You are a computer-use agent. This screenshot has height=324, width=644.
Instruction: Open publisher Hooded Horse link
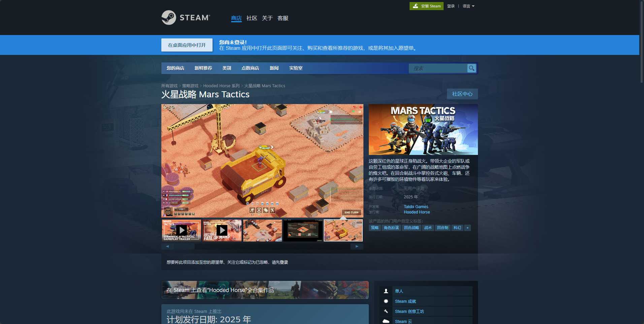pos(417,212)
